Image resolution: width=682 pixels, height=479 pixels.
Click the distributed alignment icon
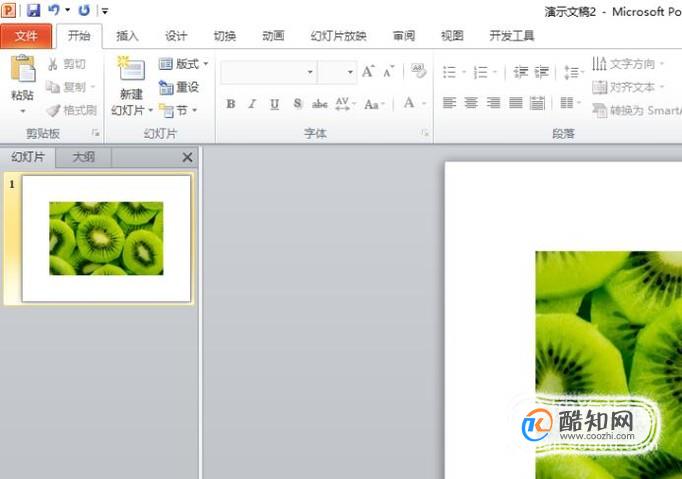point(538,103)
